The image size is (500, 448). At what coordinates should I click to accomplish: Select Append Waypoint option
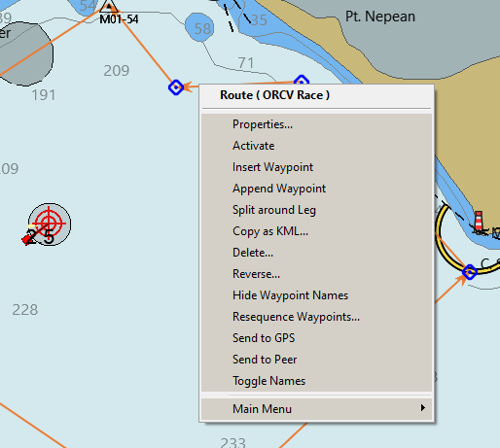(316, 189)
